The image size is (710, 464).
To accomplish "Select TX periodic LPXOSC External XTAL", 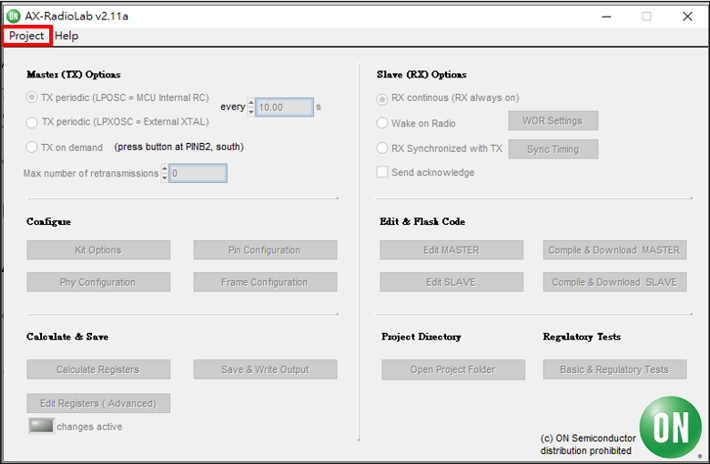I will click(x=31, y=122).
